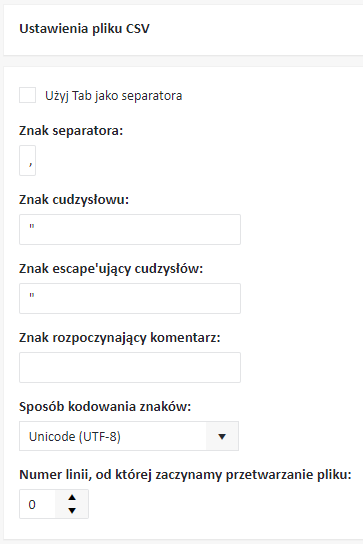The width and height of the screenshot is (363, 544).
Task: Increase the starting line number with up arrow
Action: point(72,498)
